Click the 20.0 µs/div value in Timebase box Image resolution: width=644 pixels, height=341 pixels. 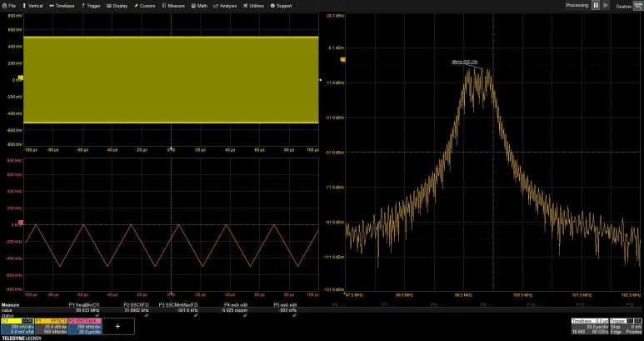coord(597,327)
